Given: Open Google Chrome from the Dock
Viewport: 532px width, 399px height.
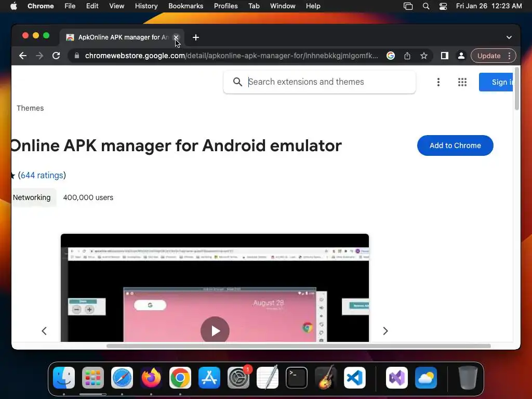Looking at the screenshot, I should click(x=180, y=378).
